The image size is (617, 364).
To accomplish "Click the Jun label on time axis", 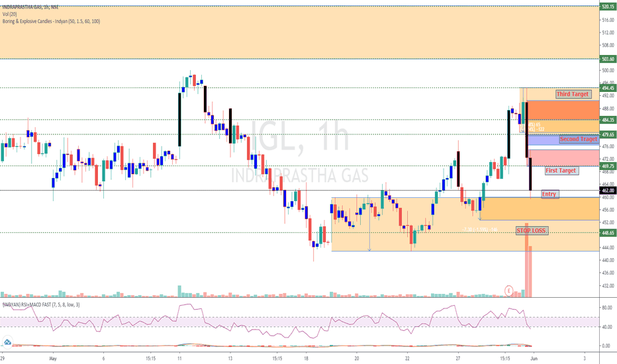I will coord(534,359).
